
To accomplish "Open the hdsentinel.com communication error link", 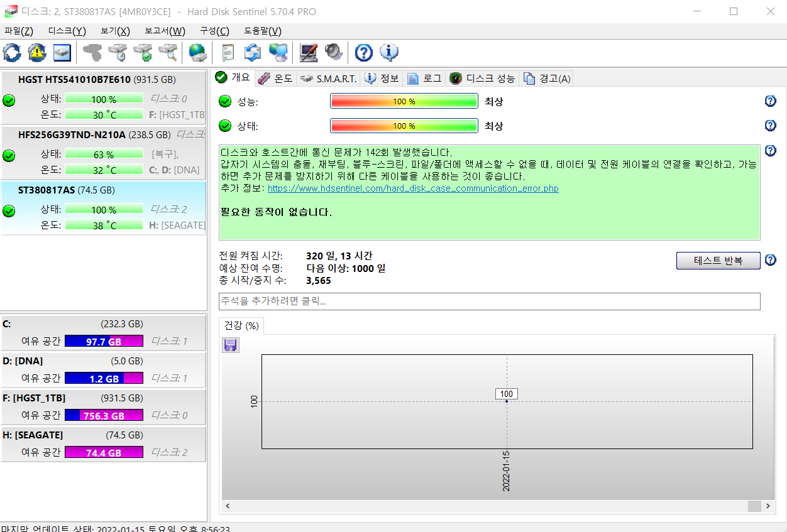I will point(413,188).
